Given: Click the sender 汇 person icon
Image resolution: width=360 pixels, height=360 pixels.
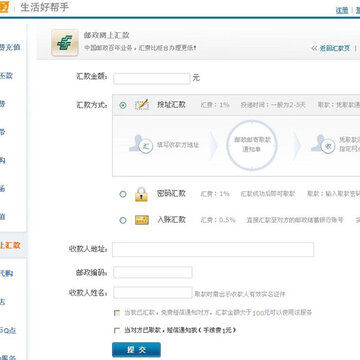Looking at the screenshot, I should 141,145.
